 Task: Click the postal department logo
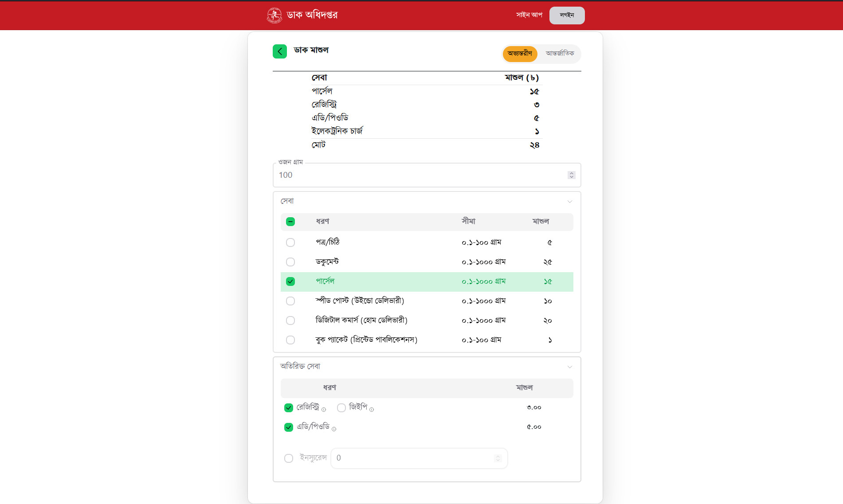tap(274, 15)
